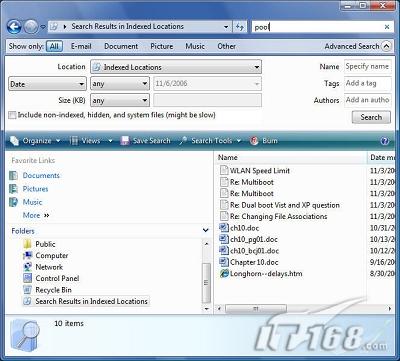Open the Location Indexed Locations dropdown

click(176, 67)
